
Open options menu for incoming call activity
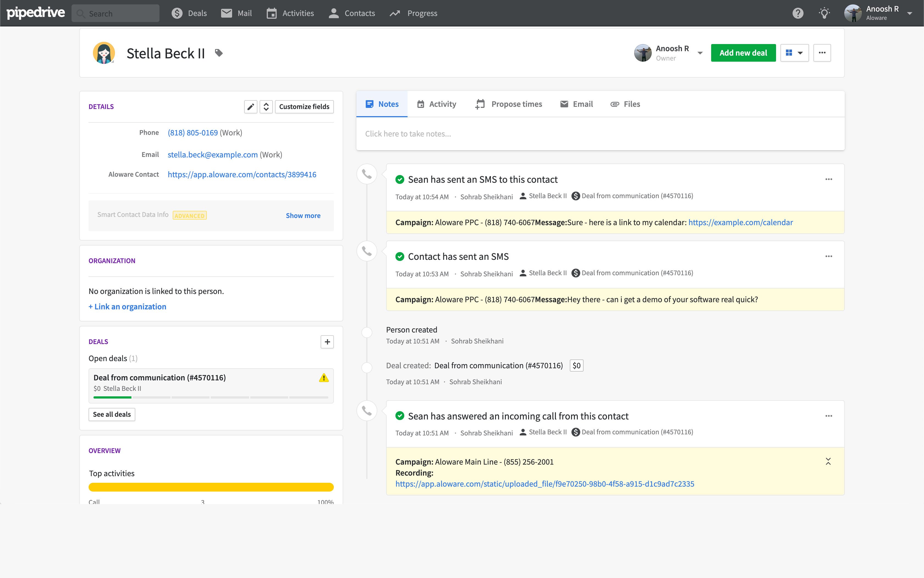[829, 416]
